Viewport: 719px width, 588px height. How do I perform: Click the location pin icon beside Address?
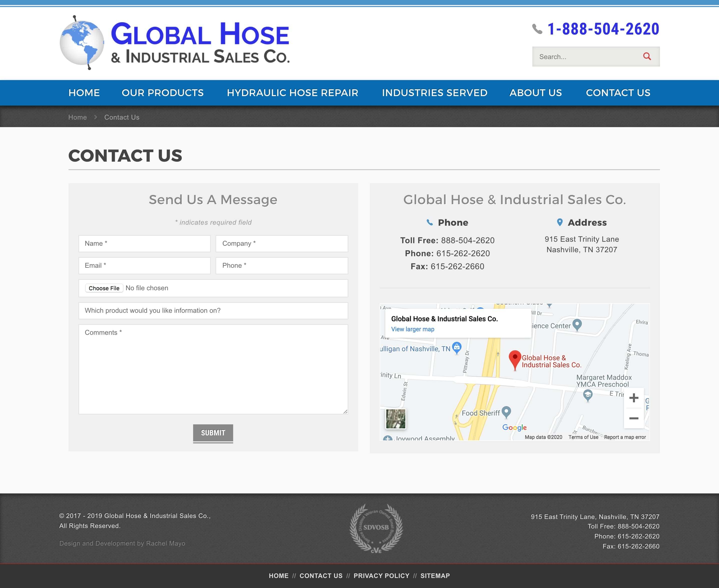coord(560,222)
